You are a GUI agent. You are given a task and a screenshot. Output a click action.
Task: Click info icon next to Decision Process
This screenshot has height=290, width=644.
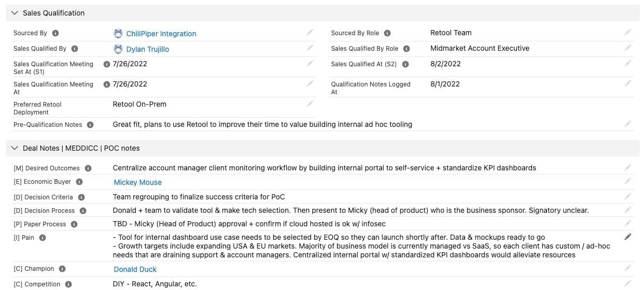point(83,211)
